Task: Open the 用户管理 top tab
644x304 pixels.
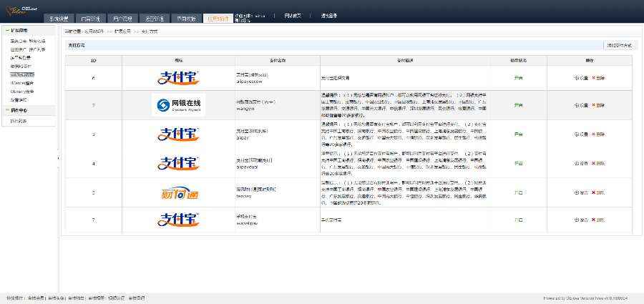Action: (x=123, y=19)
